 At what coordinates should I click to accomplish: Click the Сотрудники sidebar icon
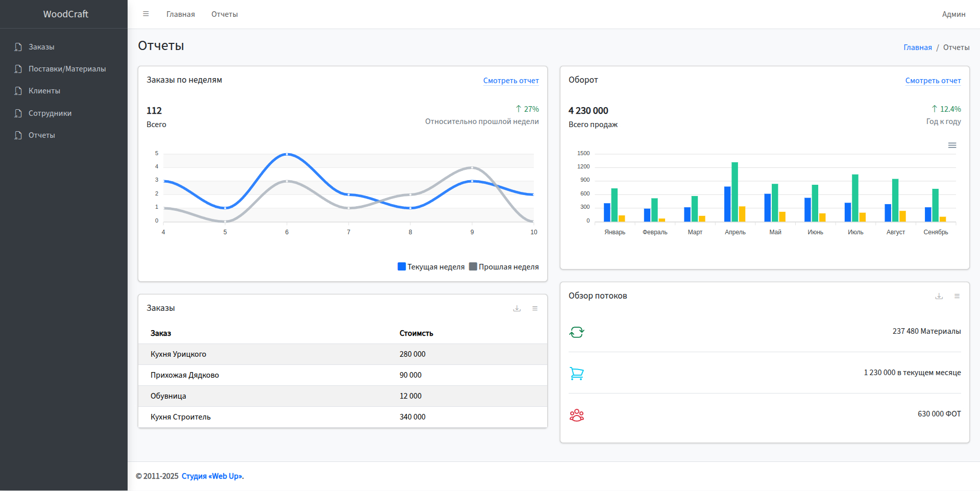[x=18, y=113]
